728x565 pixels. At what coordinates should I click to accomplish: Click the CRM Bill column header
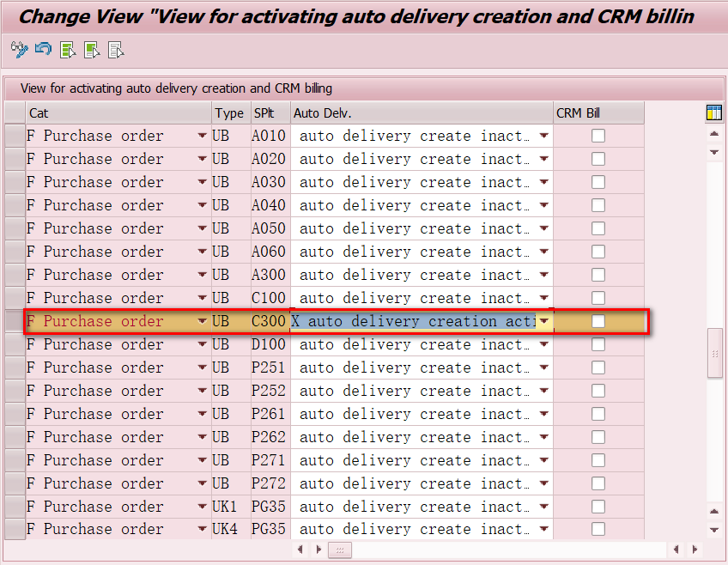point(598,112)
